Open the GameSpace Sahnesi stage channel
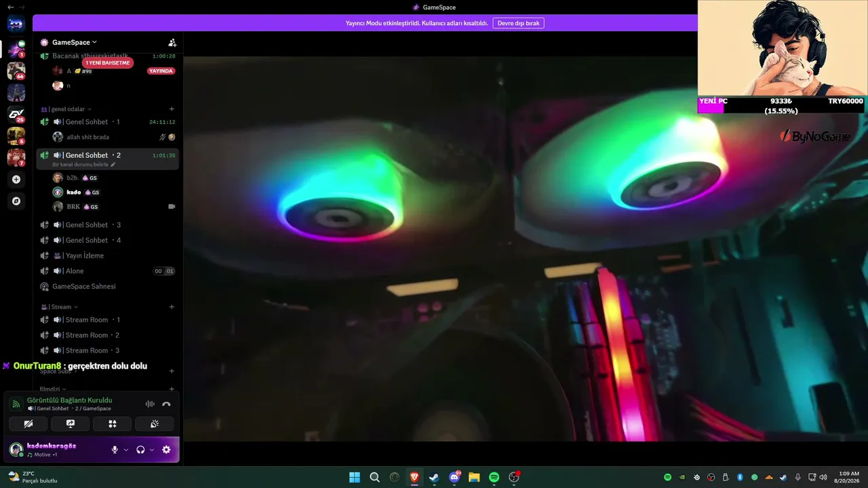The width and height of the screenshot is (868, 488). click(x=108, y=286)
